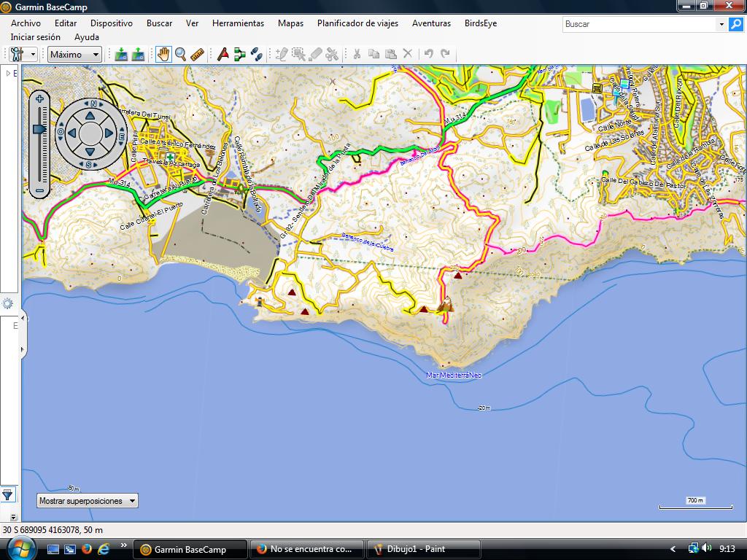Click the select items marquee tool

[298, 54]
